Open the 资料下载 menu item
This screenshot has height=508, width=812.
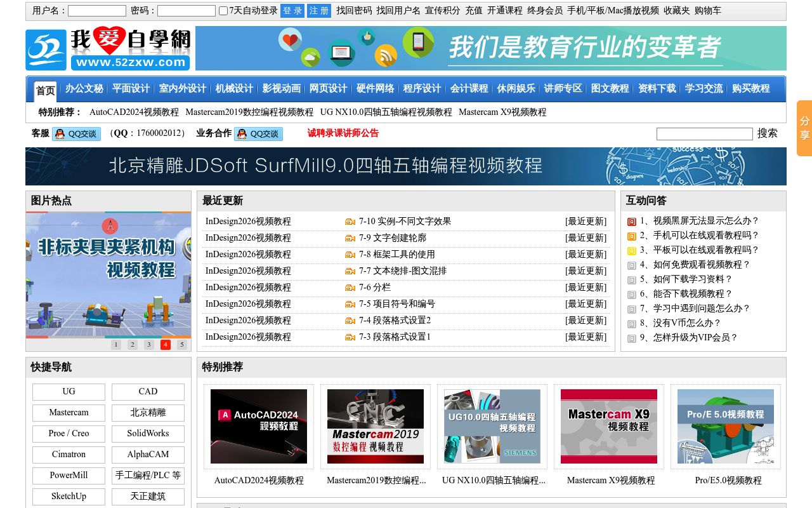click(x=657, y=89)
